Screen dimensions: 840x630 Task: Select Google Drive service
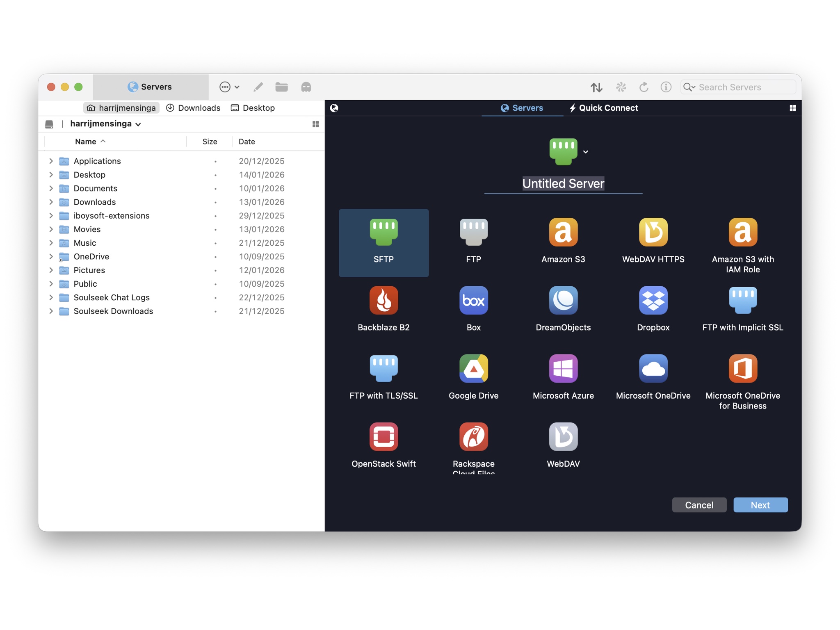point(473,368)
